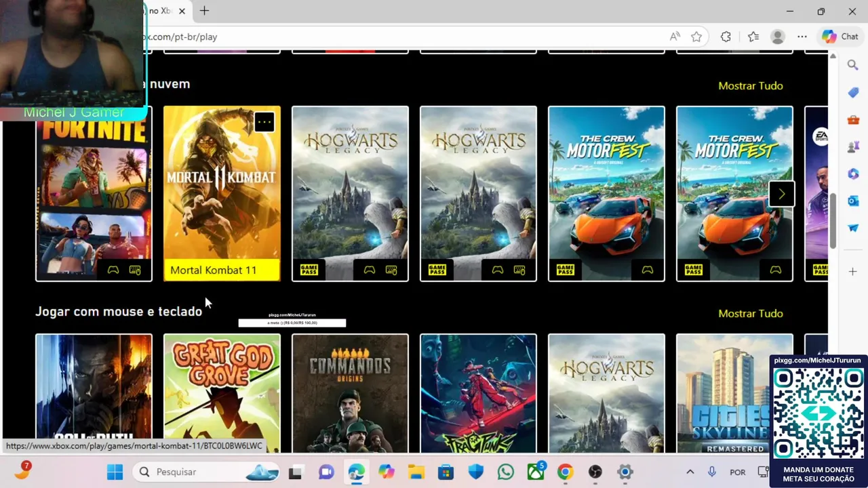Open Task View on the taskbar
Image resolution: width=868 pixels, height=488 pixels.
coord(295,472)
